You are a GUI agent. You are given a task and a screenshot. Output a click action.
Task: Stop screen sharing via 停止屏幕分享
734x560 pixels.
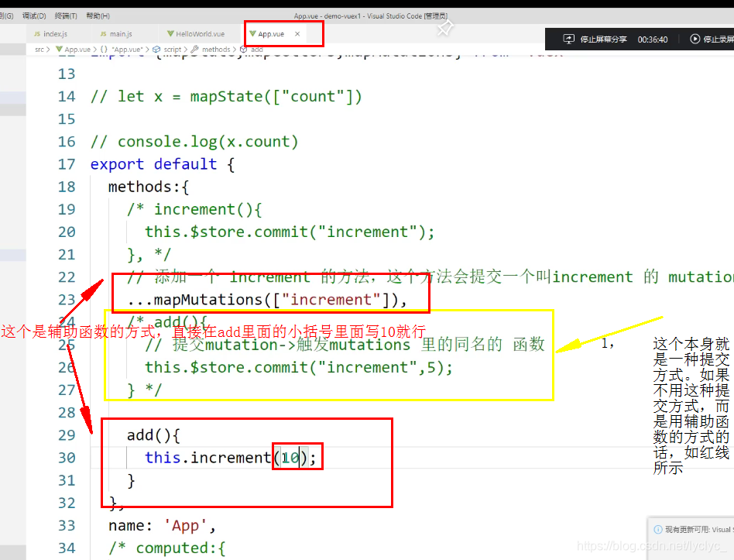point(603,40)
